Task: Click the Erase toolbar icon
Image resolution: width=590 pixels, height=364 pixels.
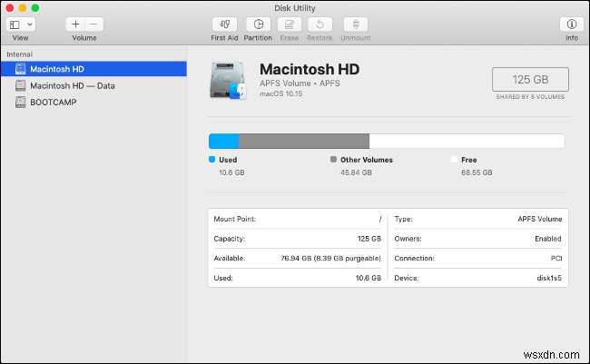Action: [290, 25]
